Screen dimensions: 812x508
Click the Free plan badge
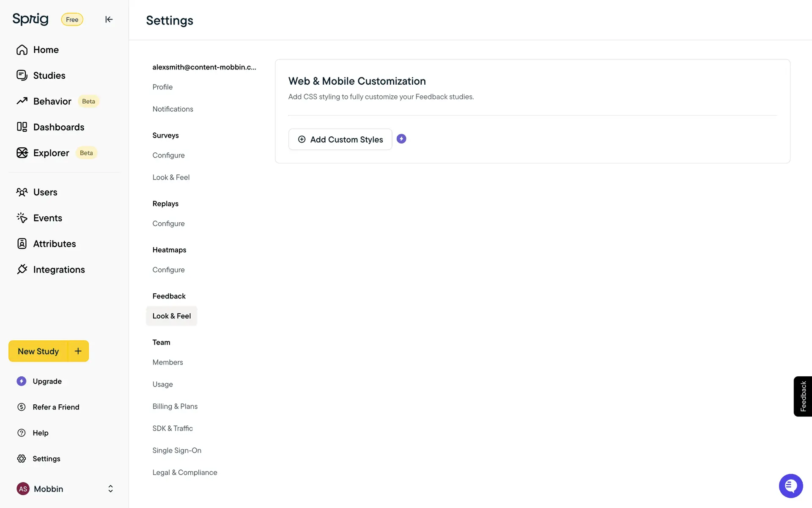pyautogui.click(x=72, y=19)
